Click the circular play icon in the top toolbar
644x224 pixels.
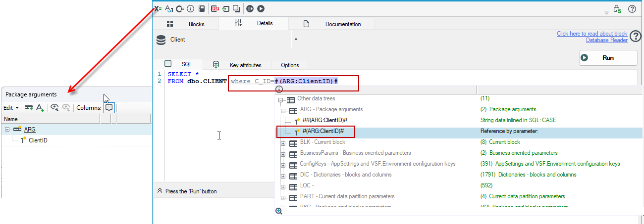(261, 8)
